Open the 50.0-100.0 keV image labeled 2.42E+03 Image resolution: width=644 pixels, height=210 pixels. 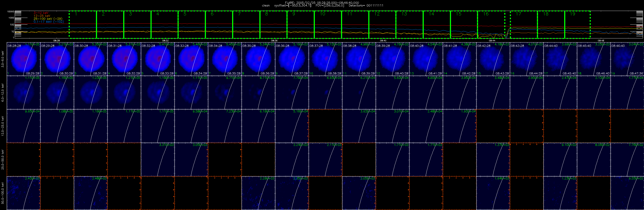click(23, 193)
